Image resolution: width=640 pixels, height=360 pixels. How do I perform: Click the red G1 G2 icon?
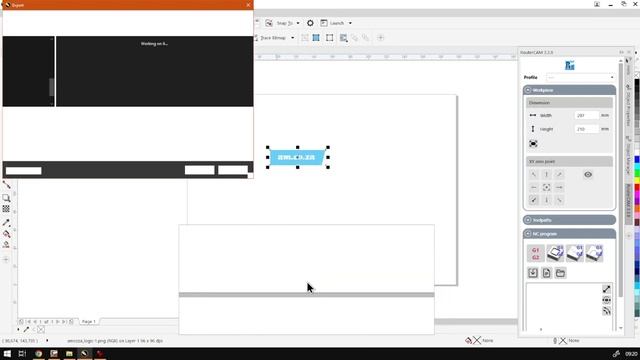pos(536,253)
